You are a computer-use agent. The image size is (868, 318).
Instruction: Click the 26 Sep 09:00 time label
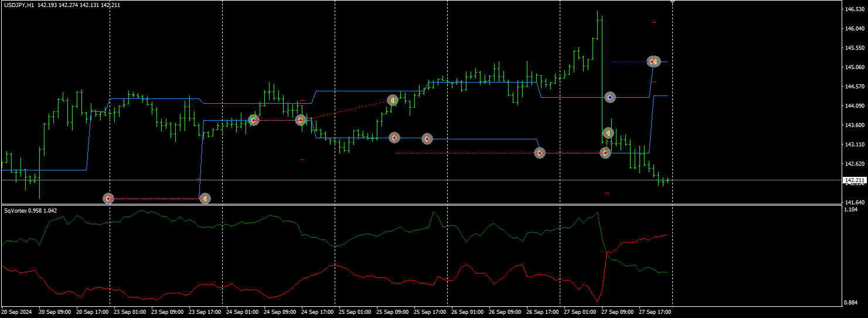tap(505, 312)
